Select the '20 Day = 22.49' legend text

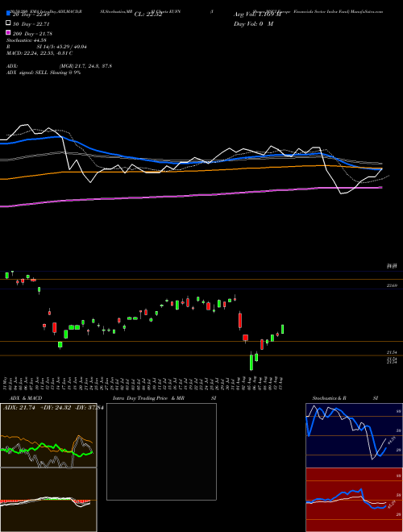tap(31, 15)
